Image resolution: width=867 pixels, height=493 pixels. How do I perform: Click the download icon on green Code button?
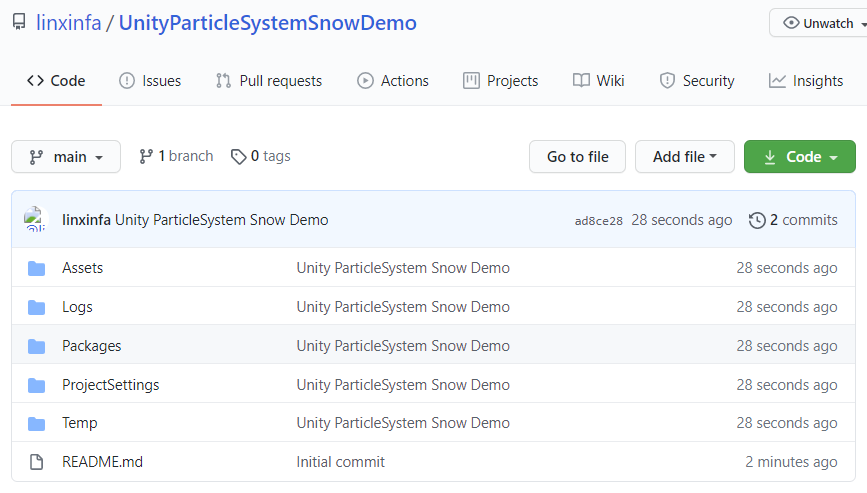pos(770,158)
